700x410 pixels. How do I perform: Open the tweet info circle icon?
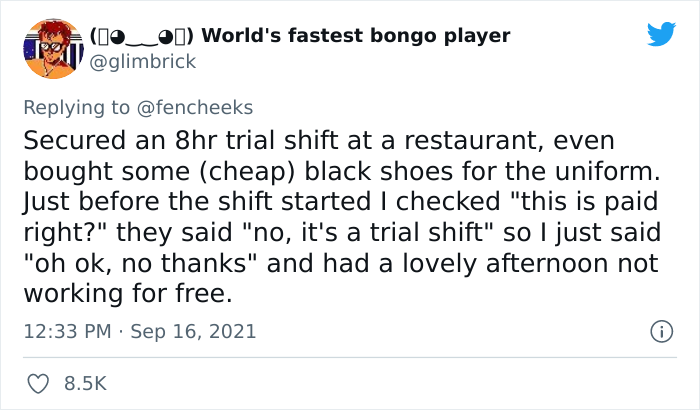[659, 330]
